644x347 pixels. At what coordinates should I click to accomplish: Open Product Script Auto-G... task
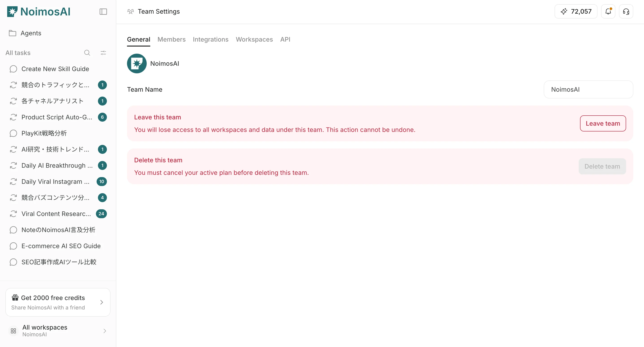click(58, 117)
